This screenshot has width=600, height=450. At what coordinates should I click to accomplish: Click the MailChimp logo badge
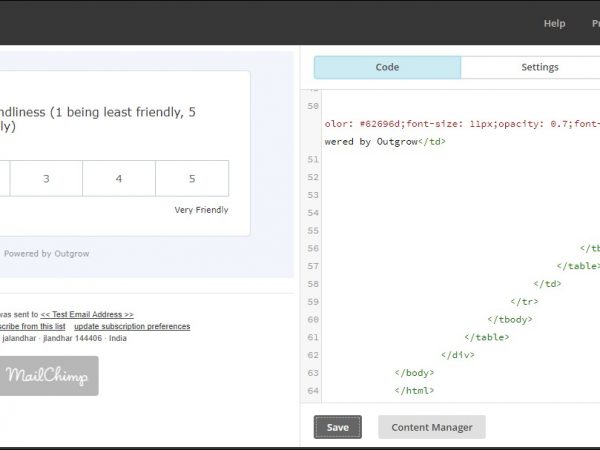click(x=48, y=376)
